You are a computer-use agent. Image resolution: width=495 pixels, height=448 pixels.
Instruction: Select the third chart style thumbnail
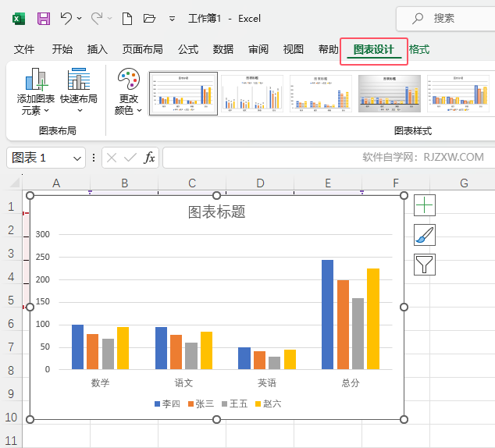pyautogui.click(x=320, y=94)
